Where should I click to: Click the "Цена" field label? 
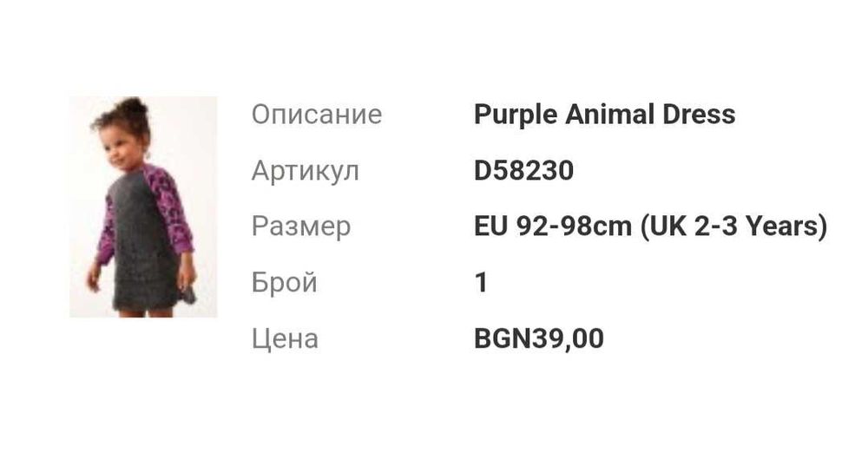tap(285, 338)
